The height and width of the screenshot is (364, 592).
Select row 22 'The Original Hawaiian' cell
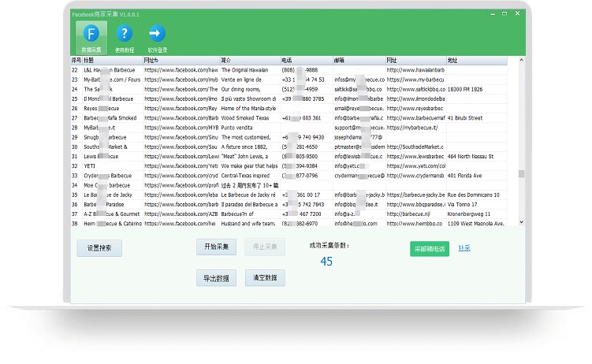pos(250,70)
